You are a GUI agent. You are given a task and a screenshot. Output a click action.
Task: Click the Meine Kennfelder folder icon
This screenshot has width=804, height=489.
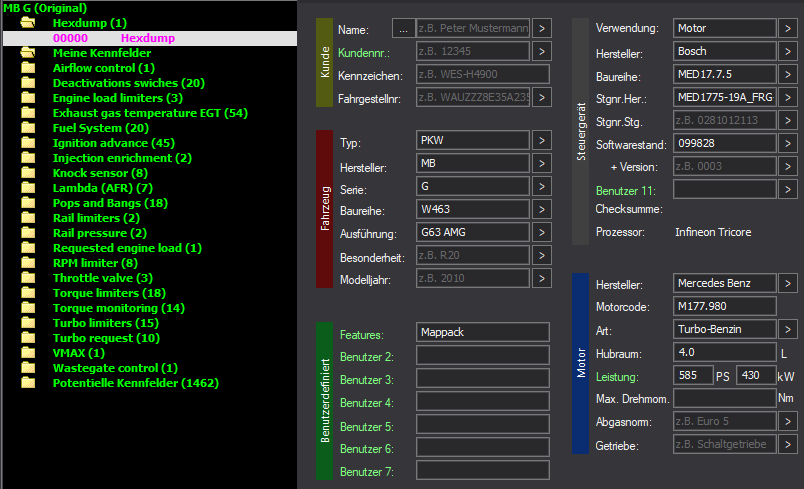click(x=28, y=53)
